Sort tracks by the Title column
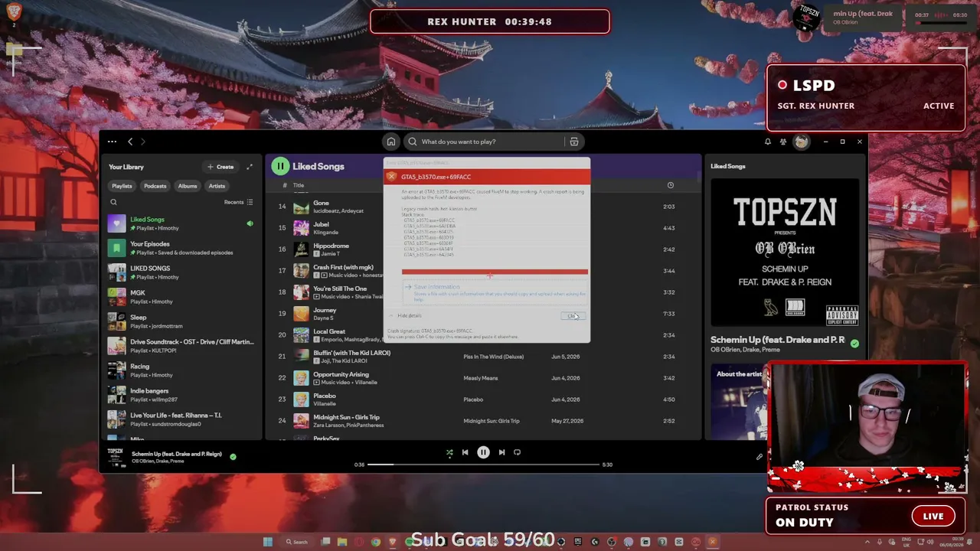 [x=299, y=185]
